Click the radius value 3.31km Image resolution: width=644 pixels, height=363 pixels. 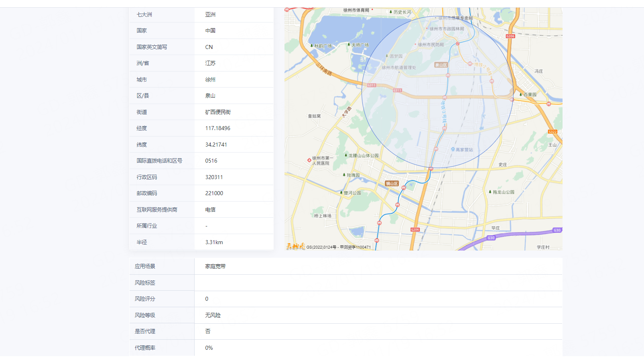tap(214, 242)
